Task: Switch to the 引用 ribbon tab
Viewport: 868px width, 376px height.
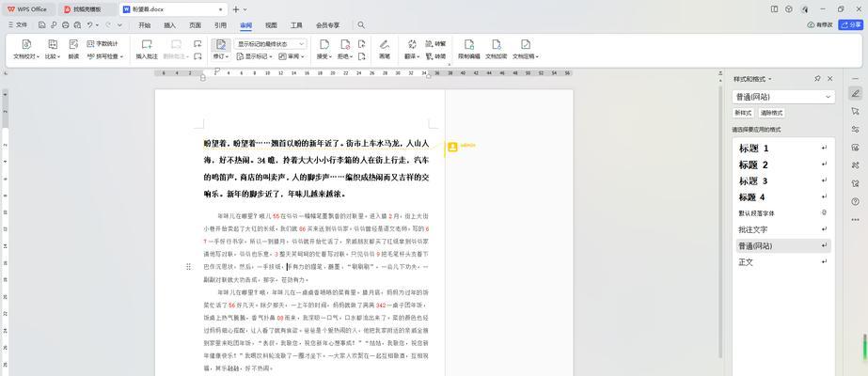Action: pos(220,24)
